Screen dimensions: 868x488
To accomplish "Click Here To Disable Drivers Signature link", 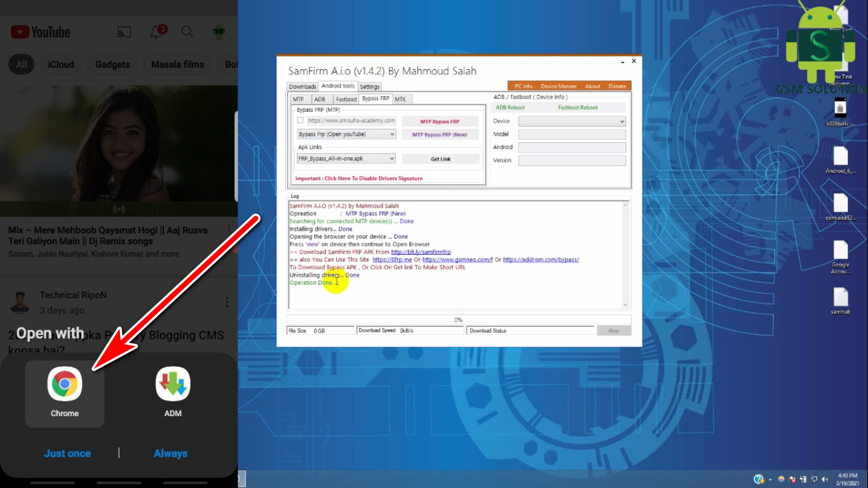I will [x=359, y=179].
